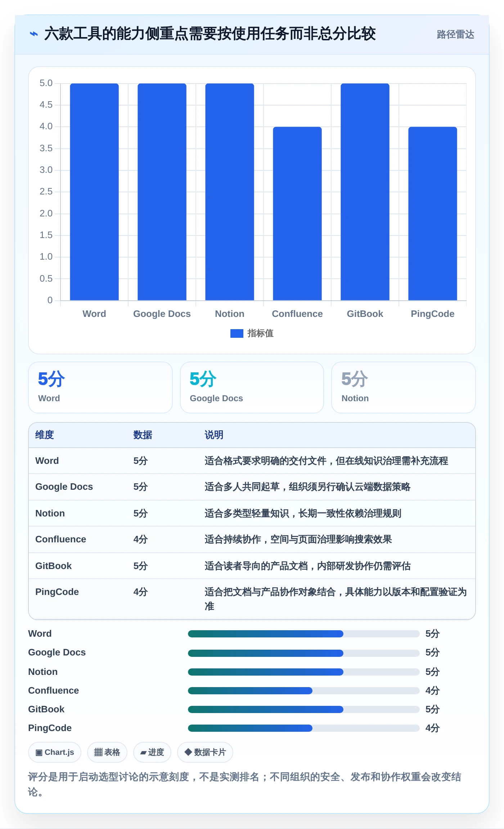
Task: Click the Google Docs bar in the chart
Action: (x=162, y=192)
